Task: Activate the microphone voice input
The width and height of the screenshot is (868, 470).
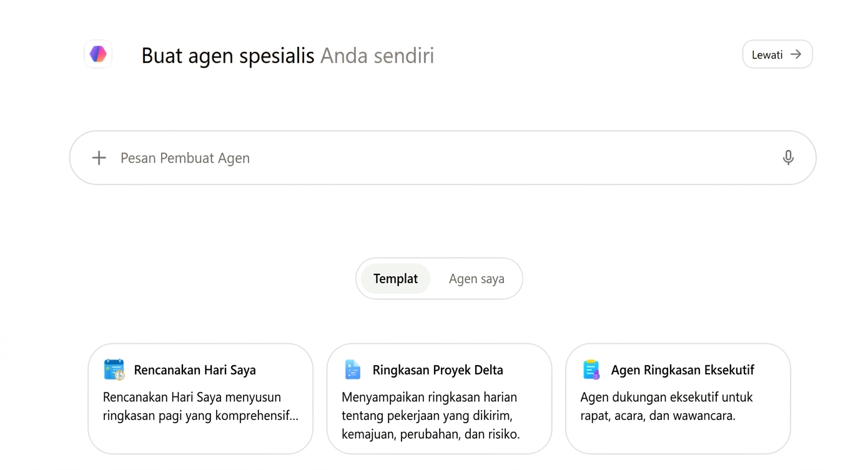Action: [788, 157]
